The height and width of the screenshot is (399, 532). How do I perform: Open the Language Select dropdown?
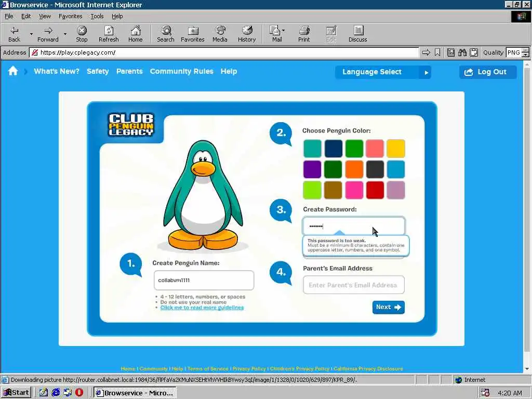[383, 72]
